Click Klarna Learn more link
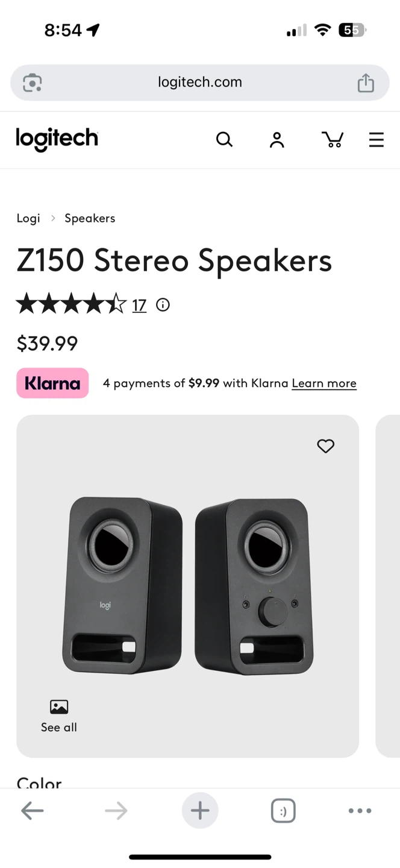400x868 pixels. (324, 383)
